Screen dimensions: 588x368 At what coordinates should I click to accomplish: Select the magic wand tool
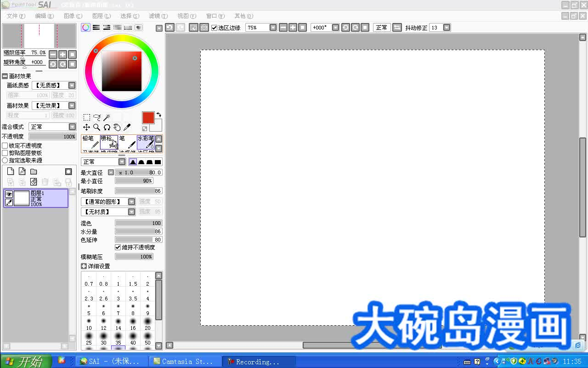[107, 118]
